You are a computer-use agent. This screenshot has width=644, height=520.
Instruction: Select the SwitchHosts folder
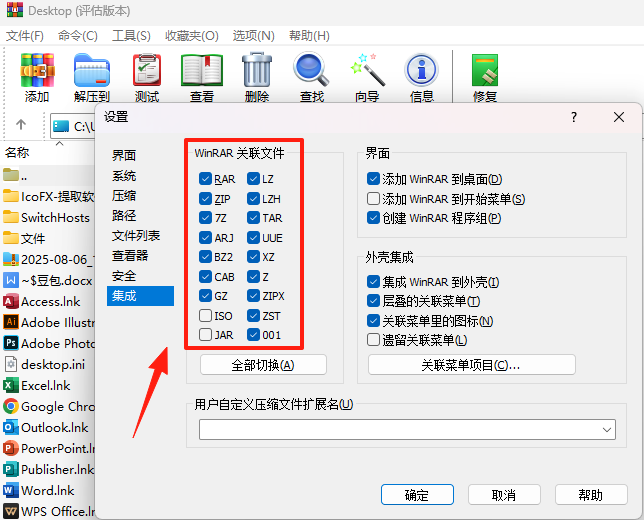46,217
